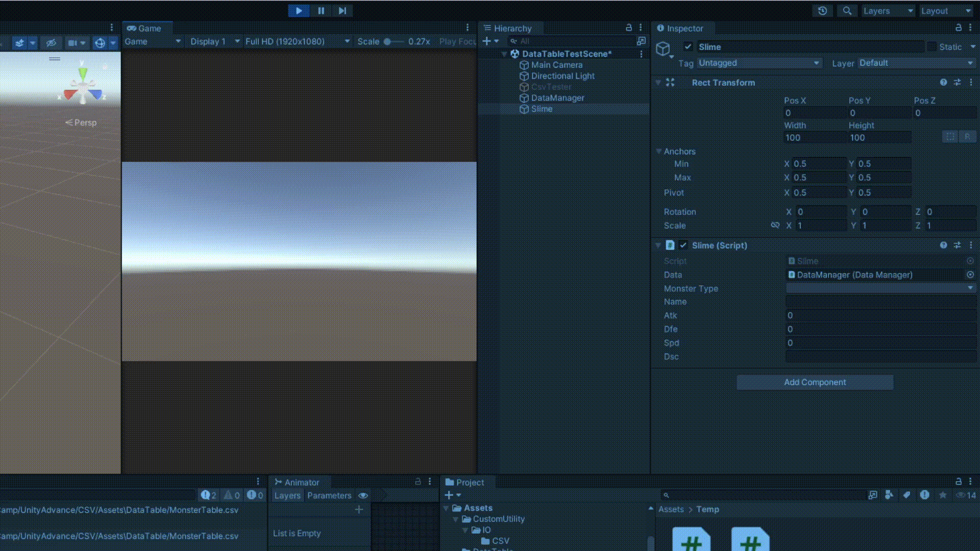Enable the Static checkbox
Screen dimensions: 980x551
[x=932, y=47]
